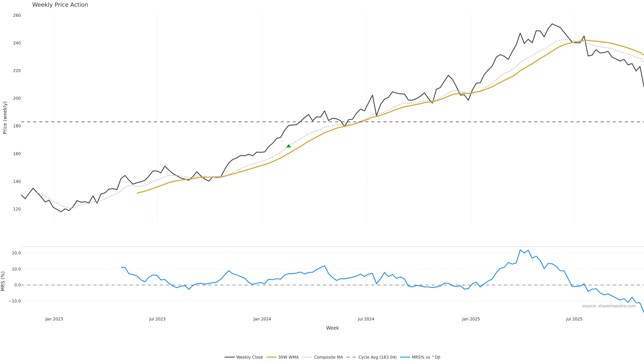Screen dimensions: 644x362
Task: Open the sharemaestro.com source text
Action: tap(609, 306)
